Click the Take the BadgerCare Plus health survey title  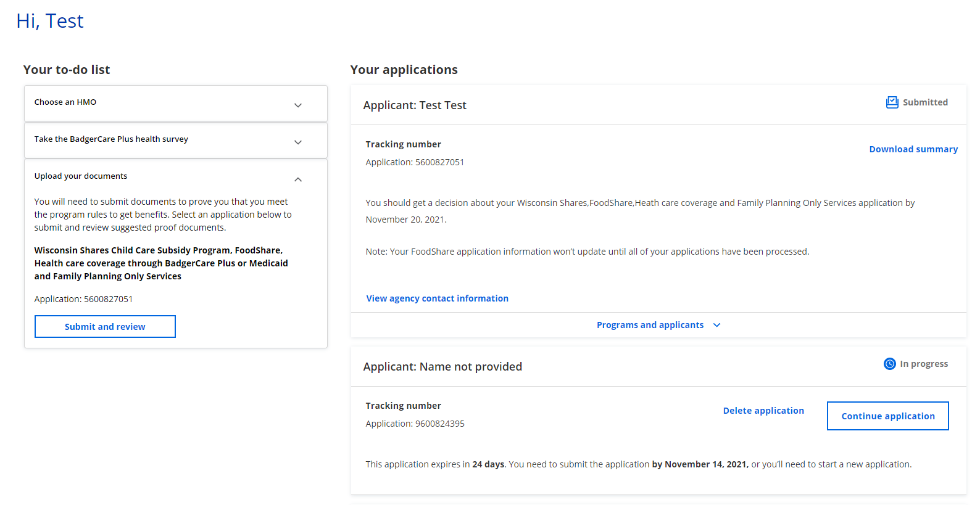[x=111, y=139]
